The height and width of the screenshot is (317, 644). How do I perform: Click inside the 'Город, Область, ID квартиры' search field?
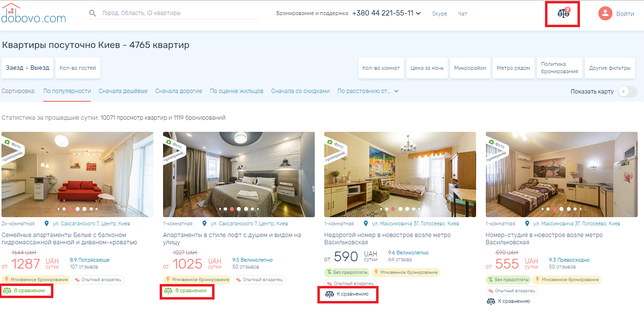180,13
